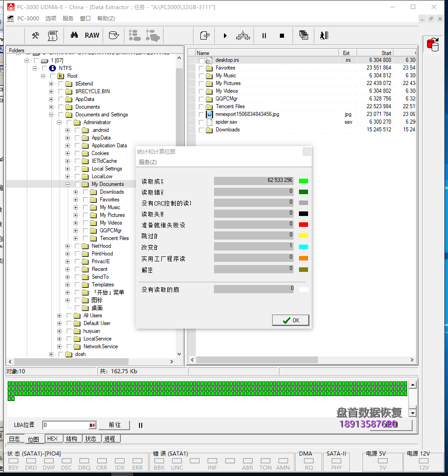
Task: Click the pause icon beside the 前往 button
Action: tap(140, 425)
